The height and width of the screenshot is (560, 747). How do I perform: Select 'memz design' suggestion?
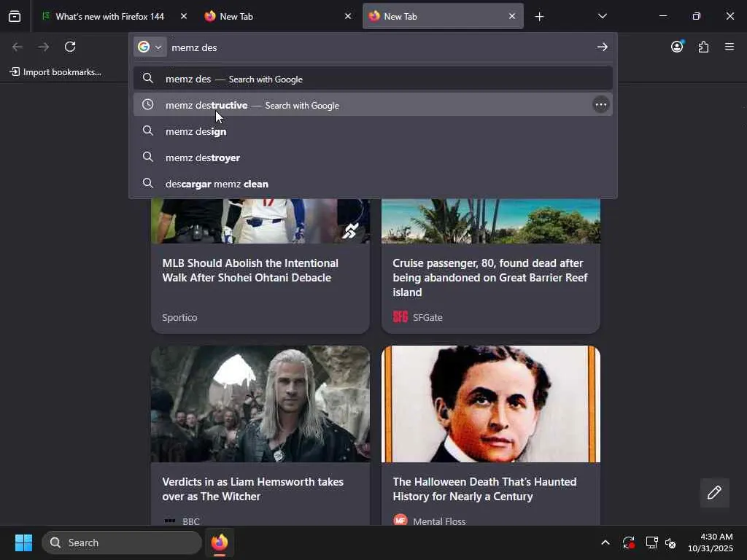373,131
